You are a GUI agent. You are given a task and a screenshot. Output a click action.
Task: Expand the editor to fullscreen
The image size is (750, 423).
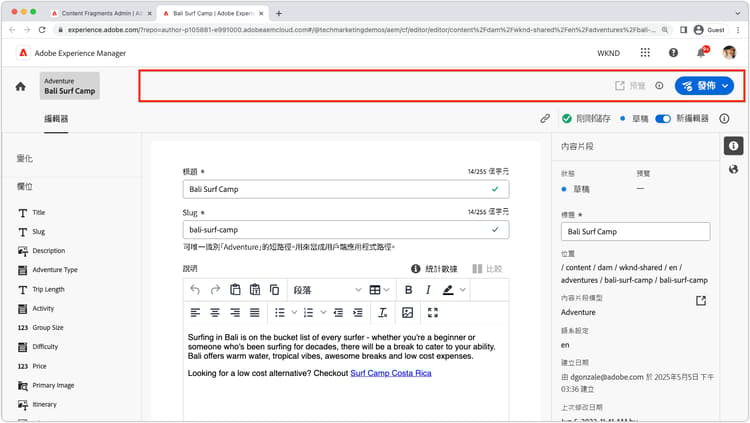pos(433,312)
